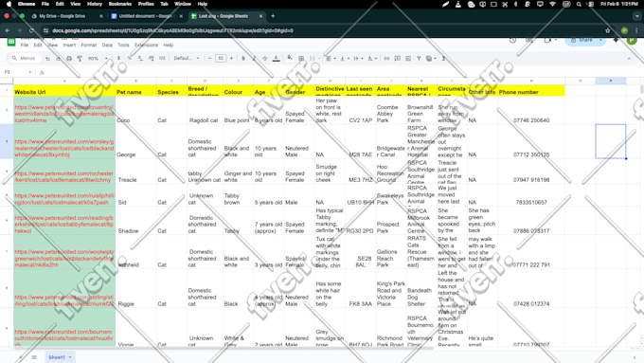Toggle bold formatting
The height and width of the screenshot is (363, 644).
(x=243, y=59)
